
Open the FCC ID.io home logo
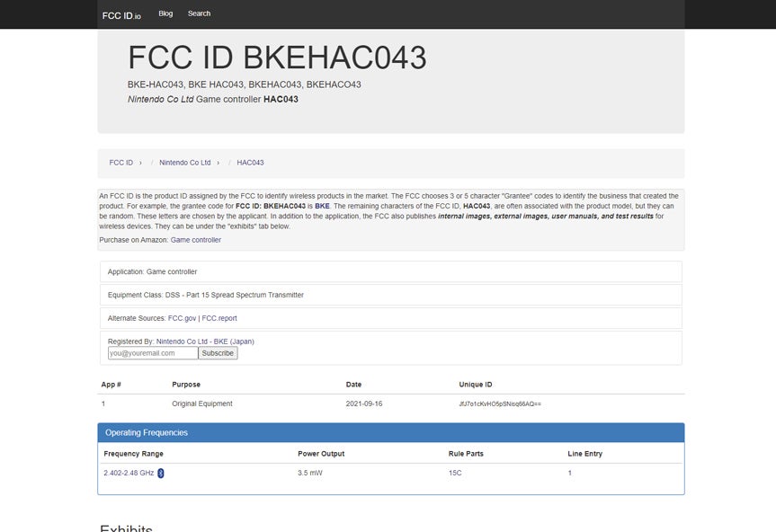tap(121, 15)
